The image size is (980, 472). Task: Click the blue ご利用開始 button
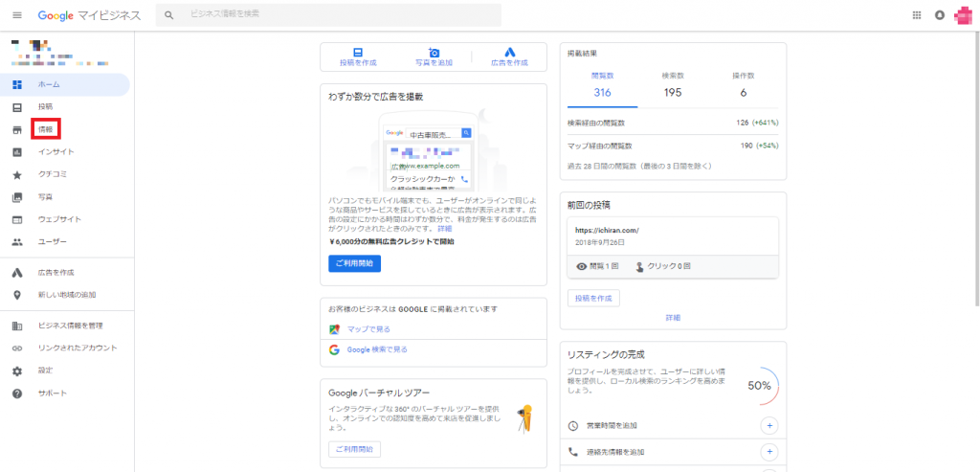(354, 263)
